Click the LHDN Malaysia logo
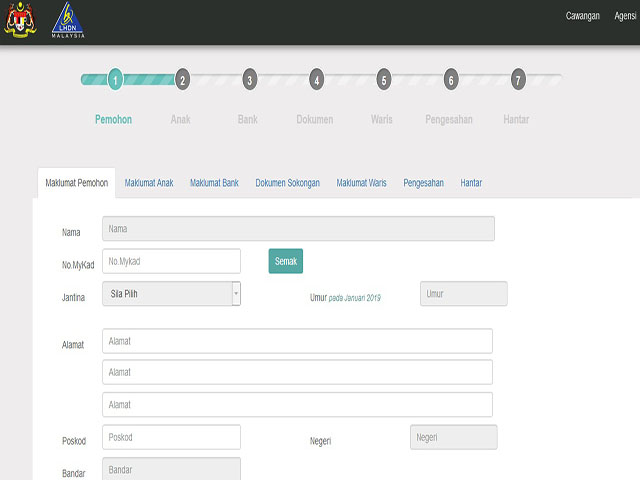Screen dimensions: 640x480 click(67, 21)
